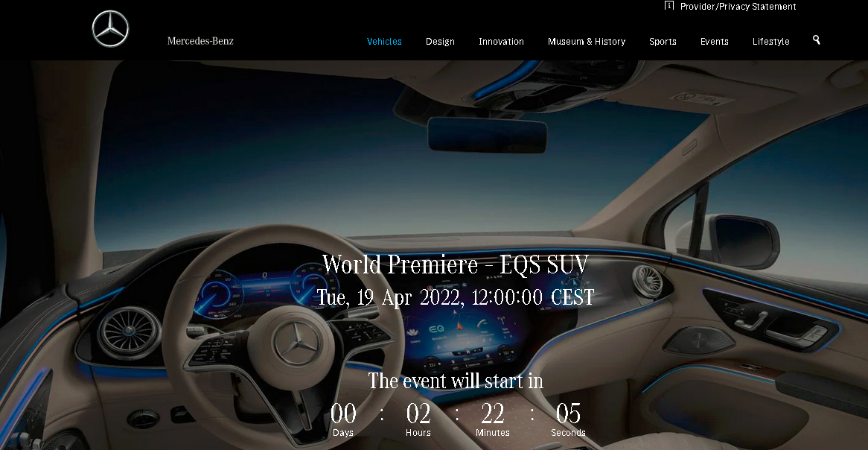Viewport: 868px width, 450px height.
Task: Open the Provider/Privacy Statement link
Action: [x=738, y=7]
